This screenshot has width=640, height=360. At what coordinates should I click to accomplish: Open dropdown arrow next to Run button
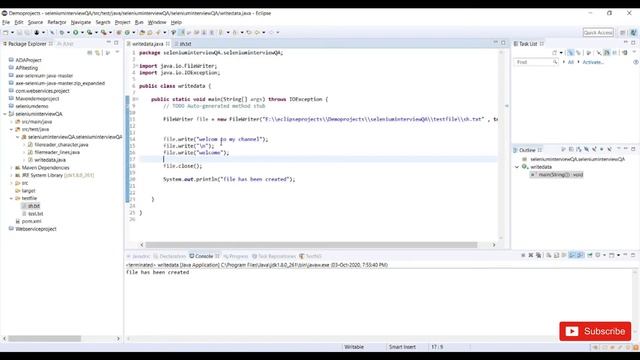[82, 32]
